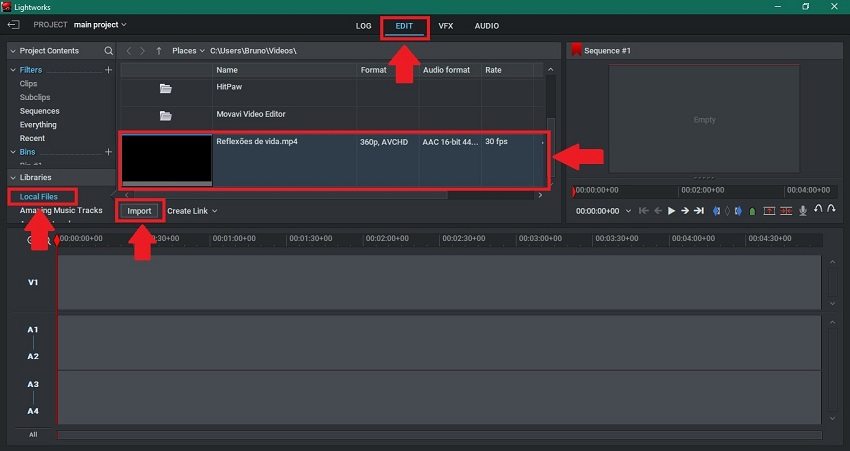Click the search icon in Project Contents
850x451 pixels.
click(x=109, y=51)
